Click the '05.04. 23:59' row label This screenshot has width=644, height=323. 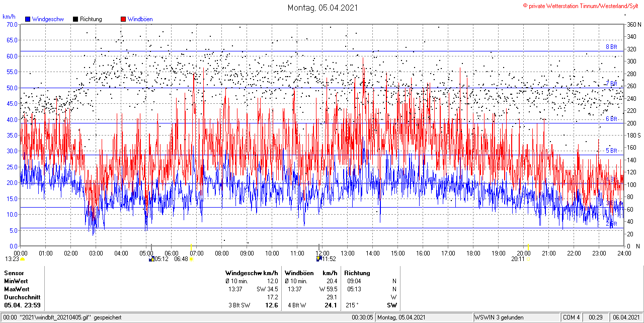tap(22, 305)
